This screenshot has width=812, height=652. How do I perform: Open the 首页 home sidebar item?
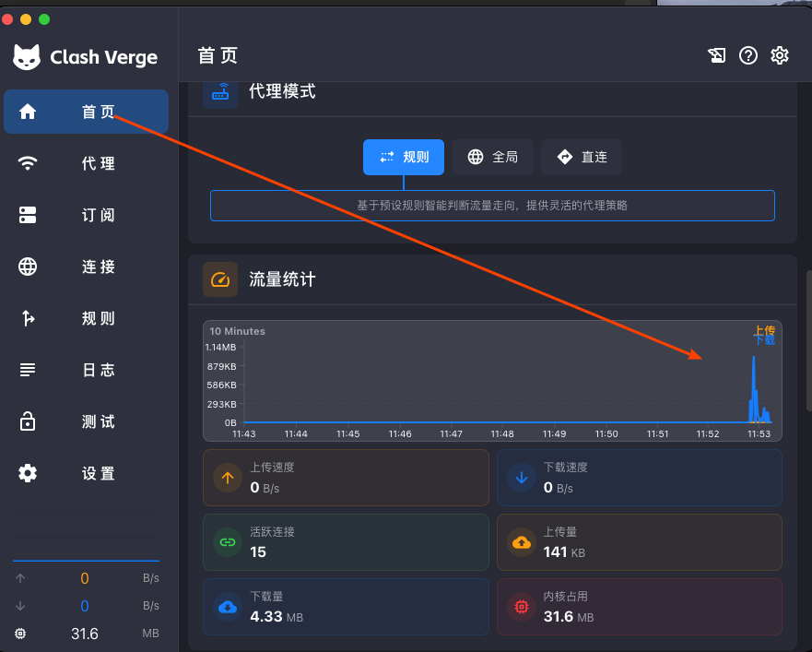point(86,112)
